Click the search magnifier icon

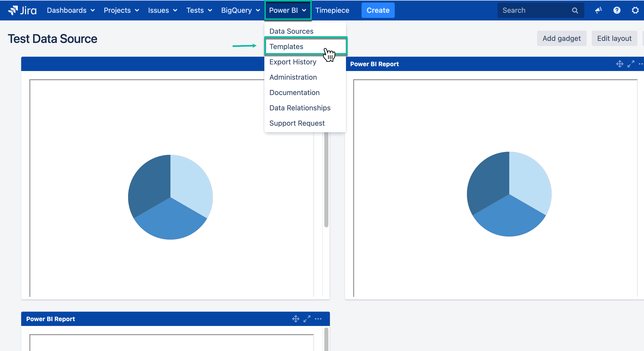coord(575,10)
